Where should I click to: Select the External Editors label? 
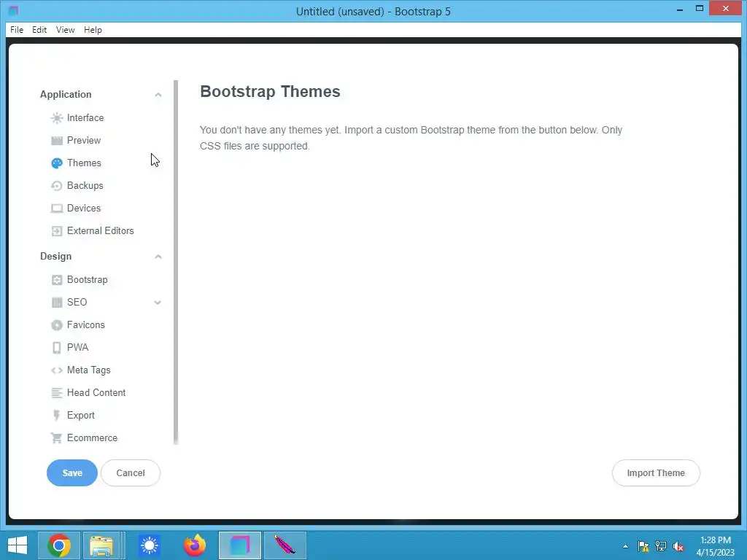tap(101, 231)
